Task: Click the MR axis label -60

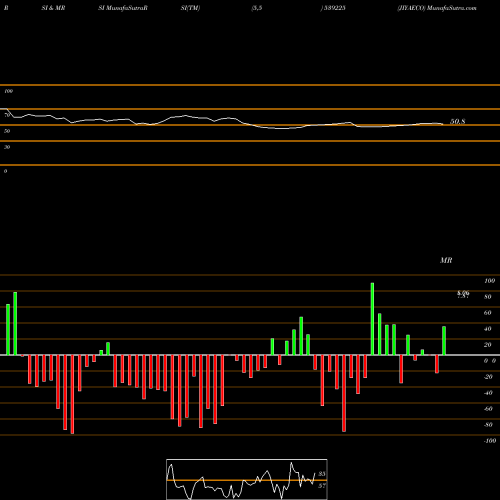Action: tap(488, 409)
